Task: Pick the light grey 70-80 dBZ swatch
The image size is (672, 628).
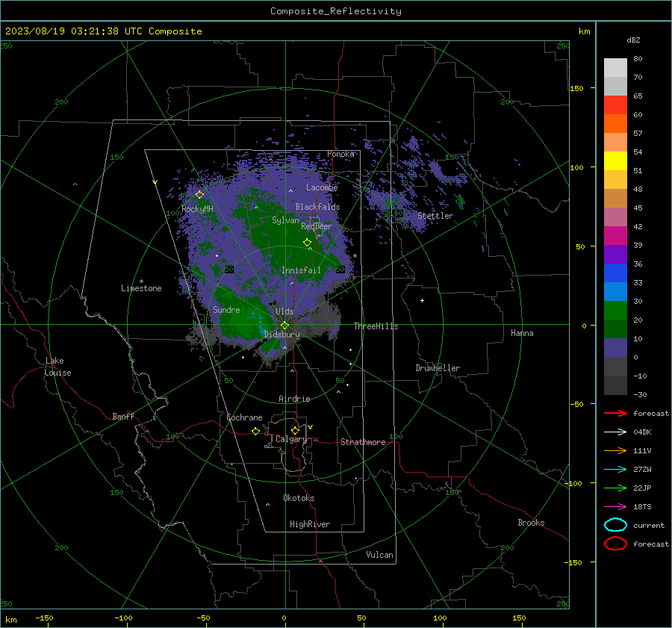Action: click(615, 67)
